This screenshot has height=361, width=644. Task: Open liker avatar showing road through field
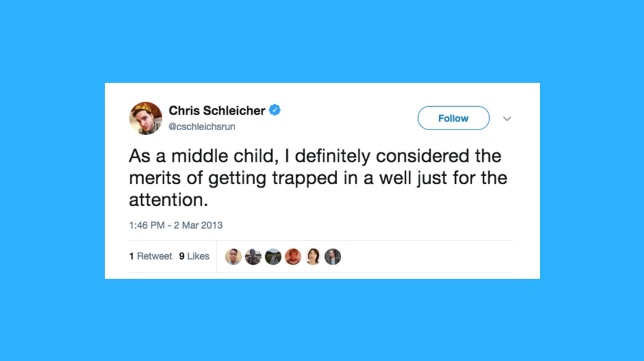(x=273, y=257)
